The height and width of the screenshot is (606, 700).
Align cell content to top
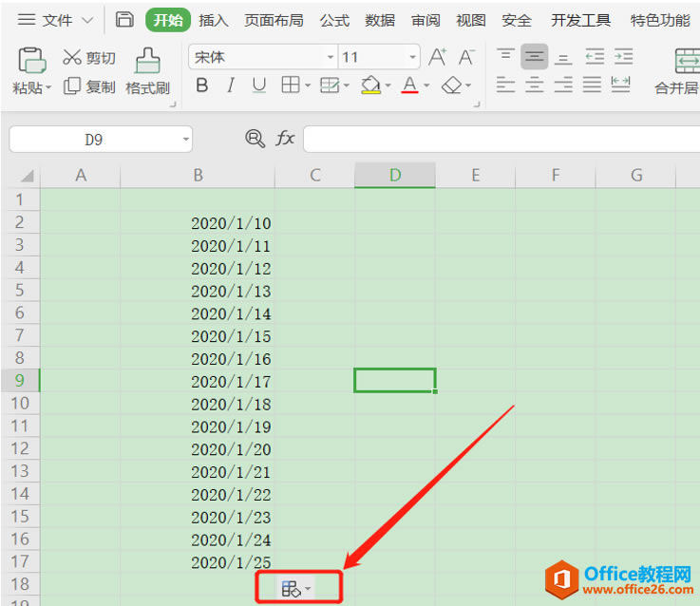(x=505, y=55)
